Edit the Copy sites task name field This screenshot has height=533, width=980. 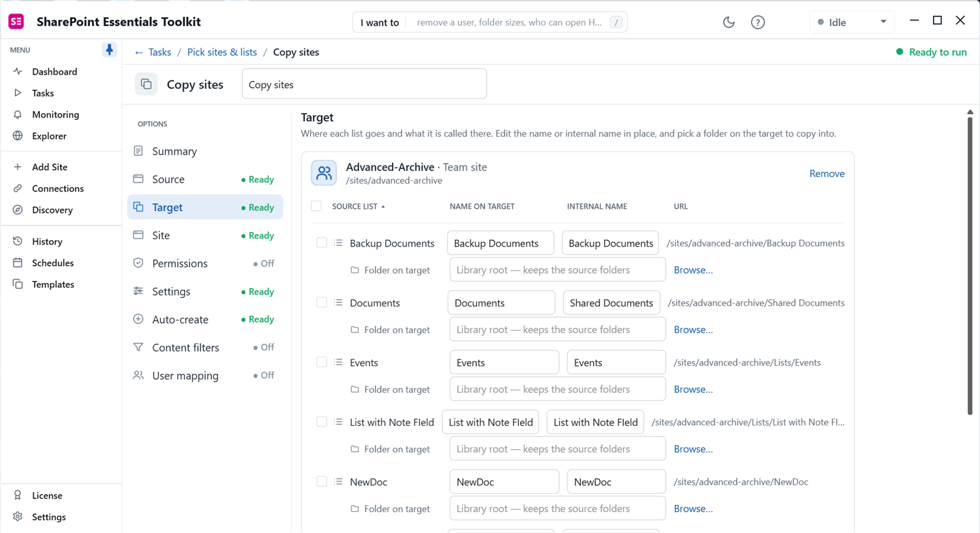pyautogui.click(x=364, y=84)
